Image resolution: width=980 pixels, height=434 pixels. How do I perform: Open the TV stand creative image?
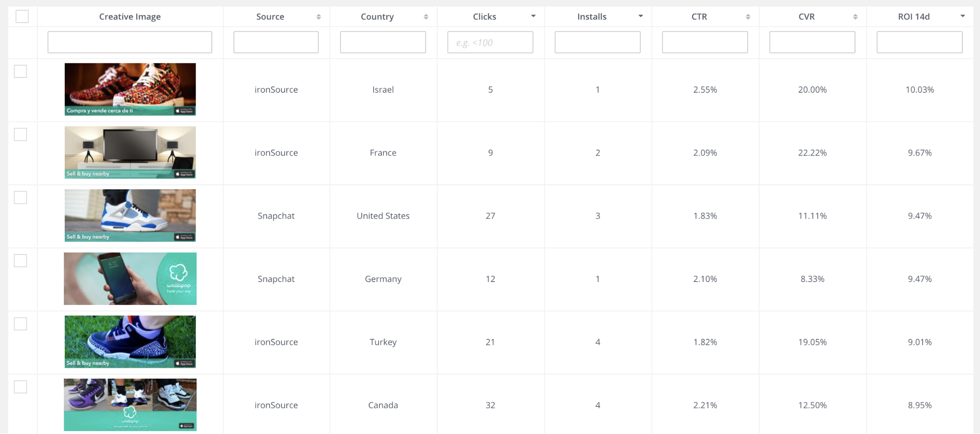pos(130,153)
